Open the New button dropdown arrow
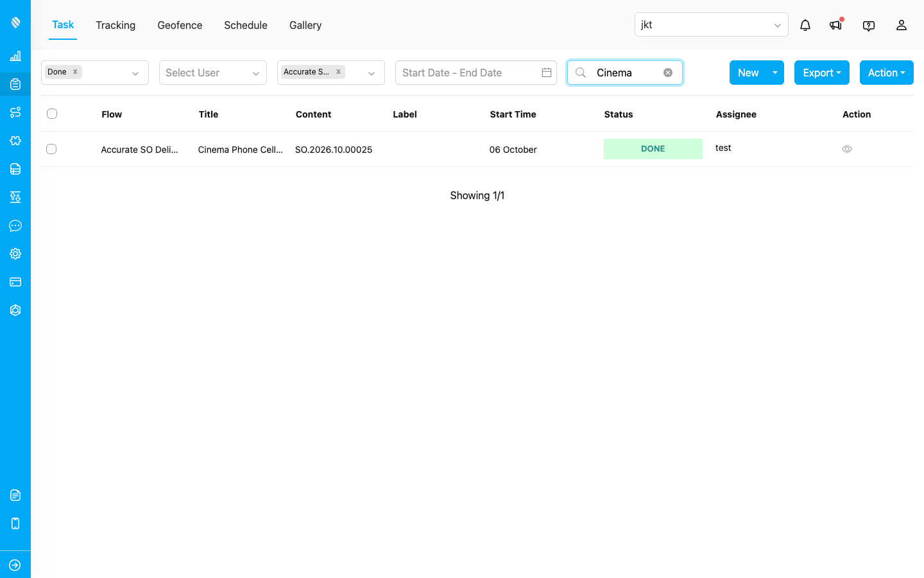 (x=775, y=73)
